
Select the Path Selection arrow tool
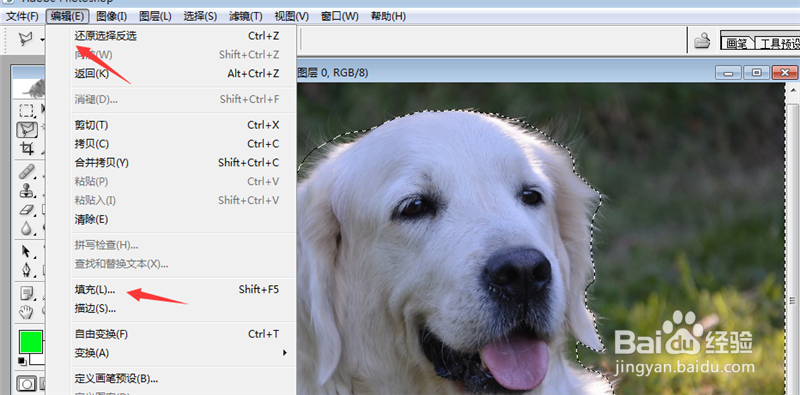tap(27, 251)
